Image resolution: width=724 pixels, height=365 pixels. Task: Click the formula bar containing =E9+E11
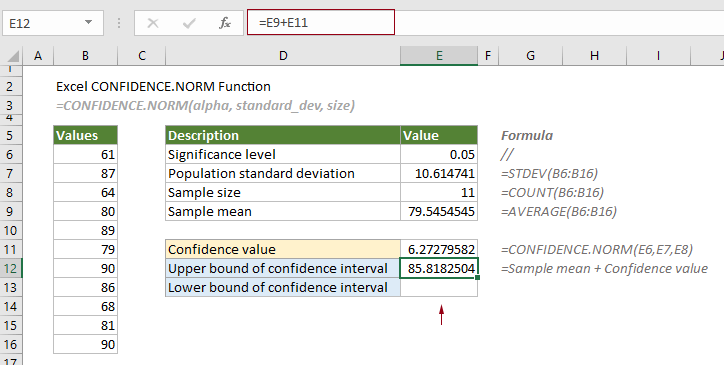pos(321,22)
